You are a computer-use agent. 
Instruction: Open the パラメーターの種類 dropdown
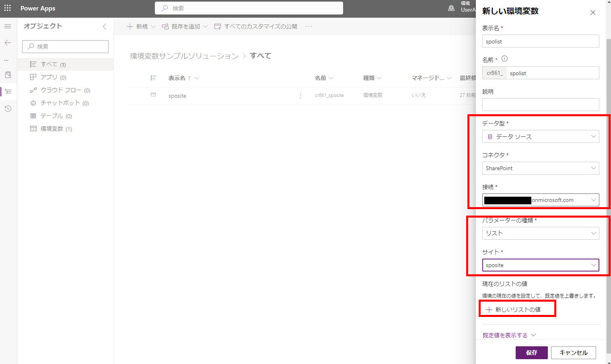pos(540,233)
